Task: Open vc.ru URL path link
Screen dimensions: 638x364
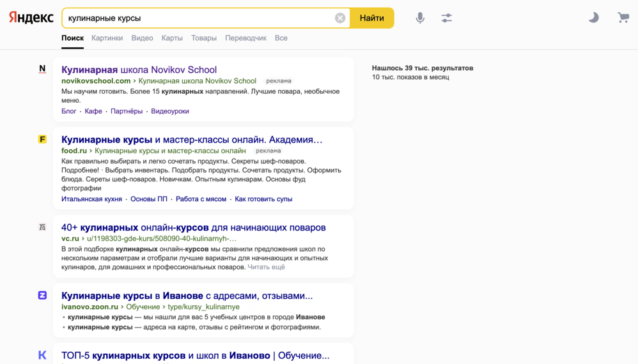Action: coord(162,238)
